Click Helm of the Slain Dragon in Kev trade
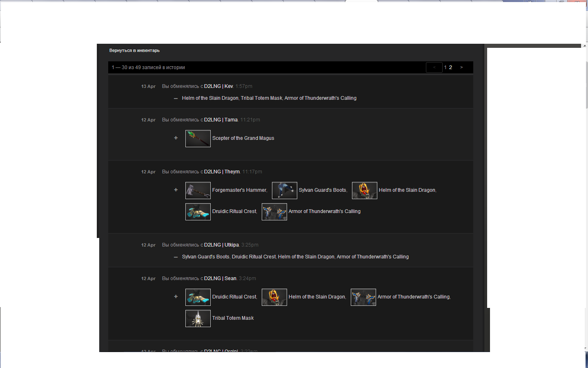588x368 pixels. [210, 98]
